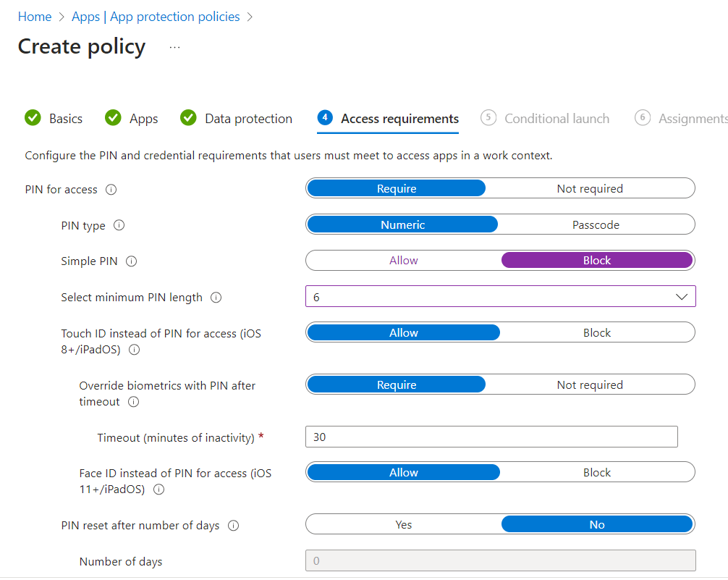This screenshot has width=728, height=580.
Task: Click the info icon next to PIN type
Action: click(119, 226)
